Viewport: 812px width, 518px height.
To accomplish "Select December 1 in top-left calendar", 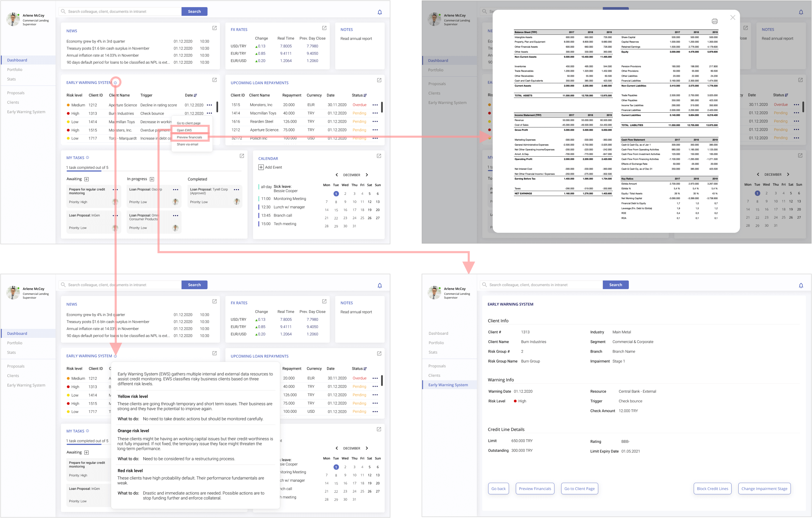I will point(336,193).
